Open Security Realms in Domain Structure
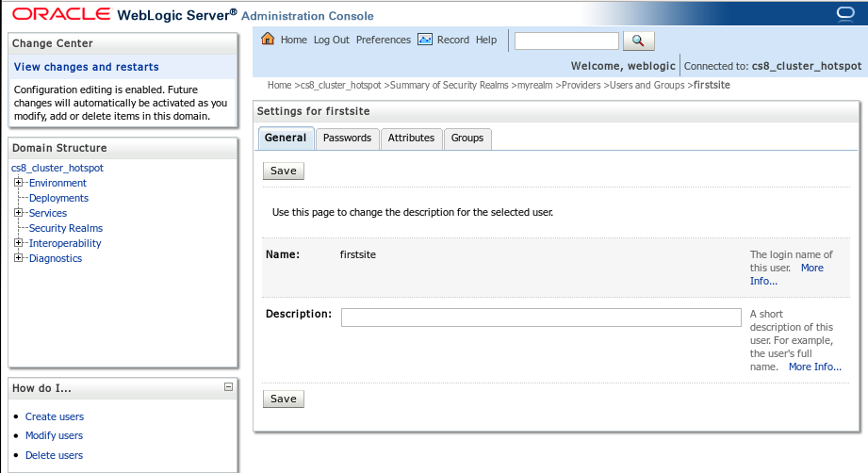 coord(66,228)
